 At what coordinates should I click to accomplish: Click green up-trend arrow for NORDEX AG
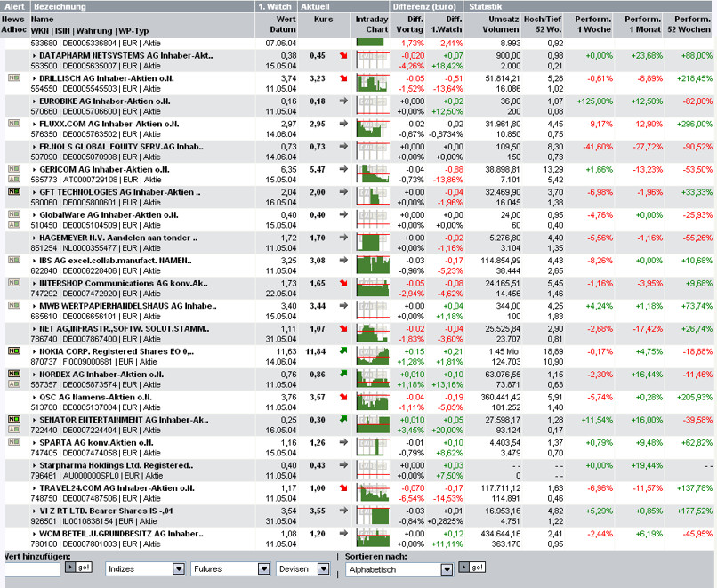click(343, 374)
